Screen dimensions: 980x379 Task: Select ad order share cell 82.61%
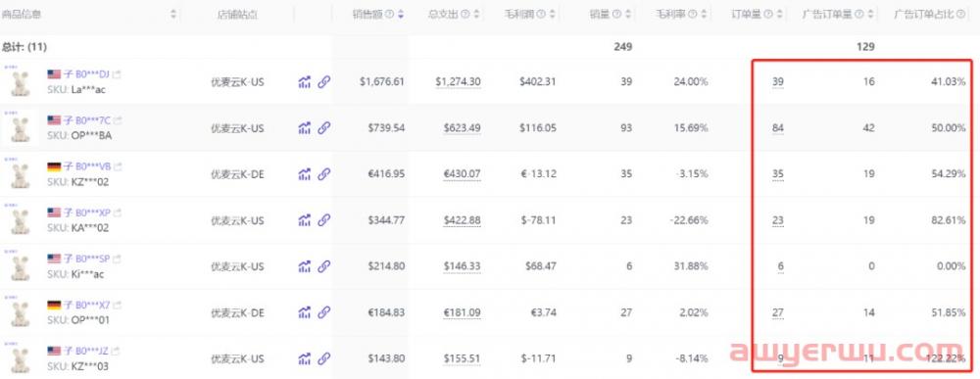(948, 220)
